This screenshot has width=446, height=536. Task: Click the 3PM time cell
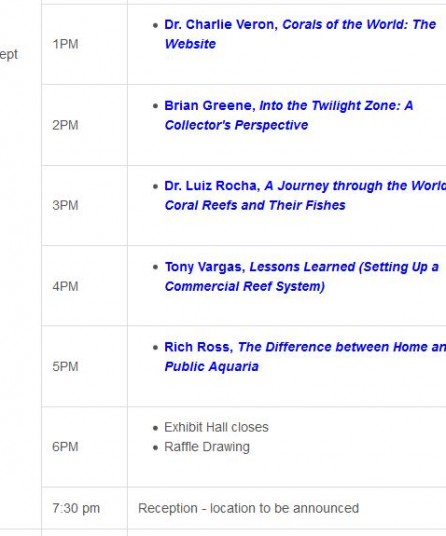(84, 205)
